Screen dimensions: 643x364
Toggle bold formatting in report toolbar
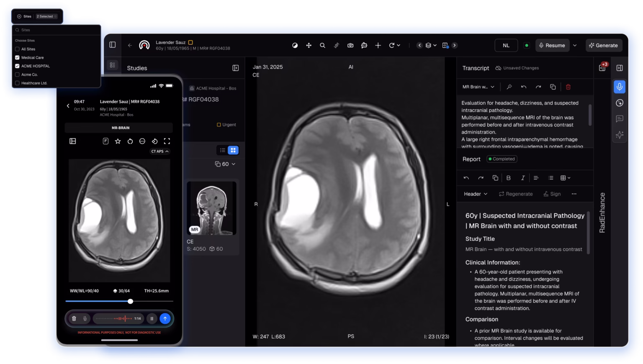click(x=509, y=178)
